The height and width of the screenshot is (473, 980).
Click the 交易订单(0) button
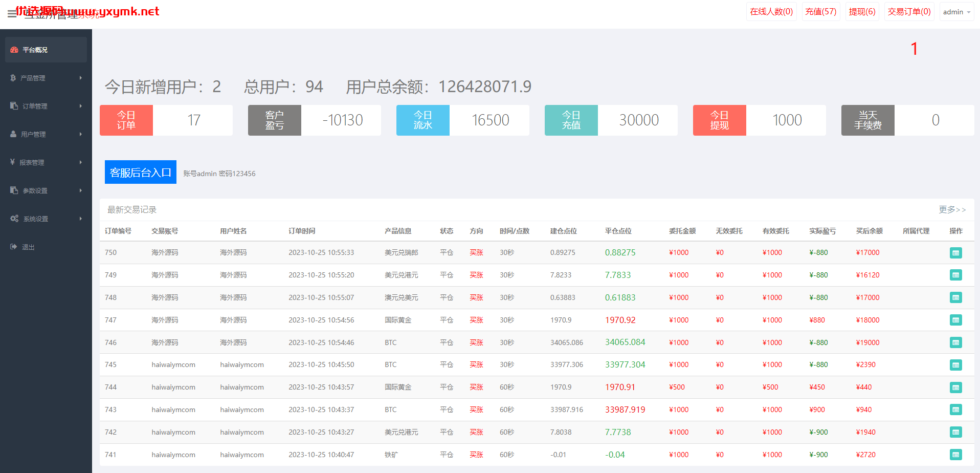click(x=909, y=12)
